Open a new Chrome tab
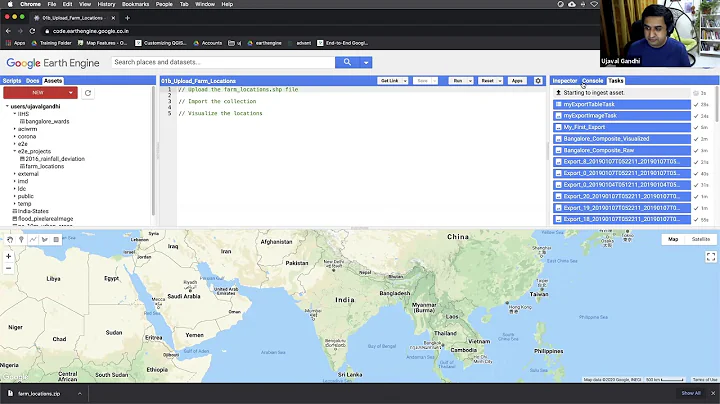This screenshot has height=404, width=720. [x=127, y=18]
